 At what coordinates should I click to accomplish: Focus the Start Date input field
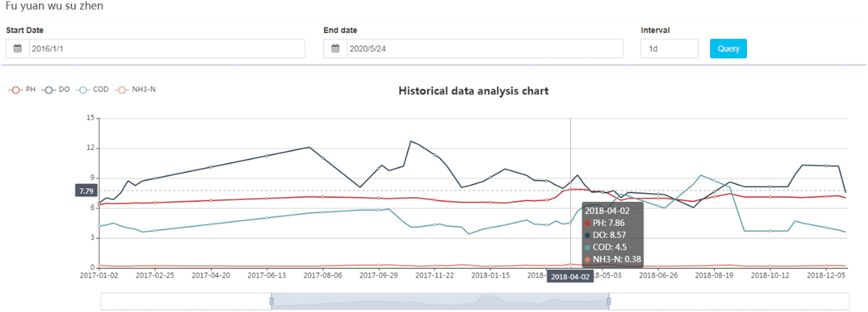[167, 49]
